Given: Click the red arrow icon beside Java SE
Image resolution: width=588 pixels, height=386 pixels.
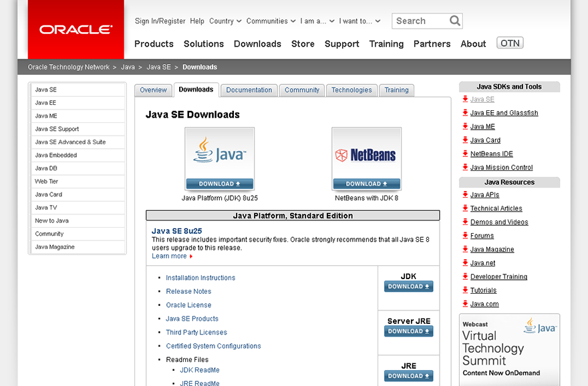Looking at the screenshot, I should [465, 99].
